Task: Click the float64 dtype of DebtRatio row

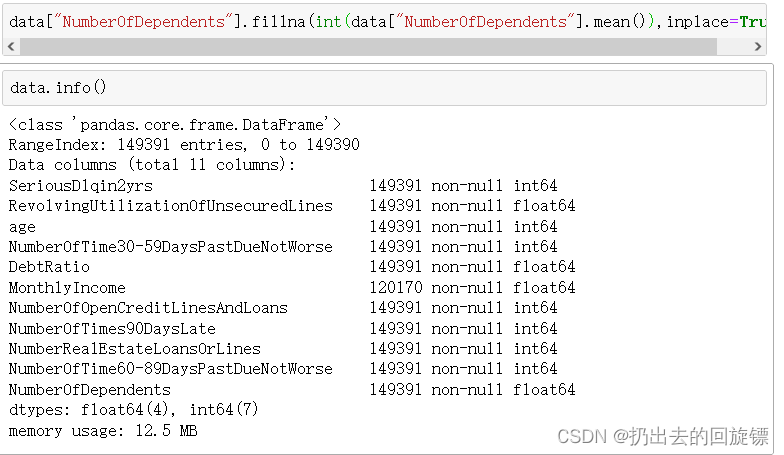Action: tap(544, 267)
